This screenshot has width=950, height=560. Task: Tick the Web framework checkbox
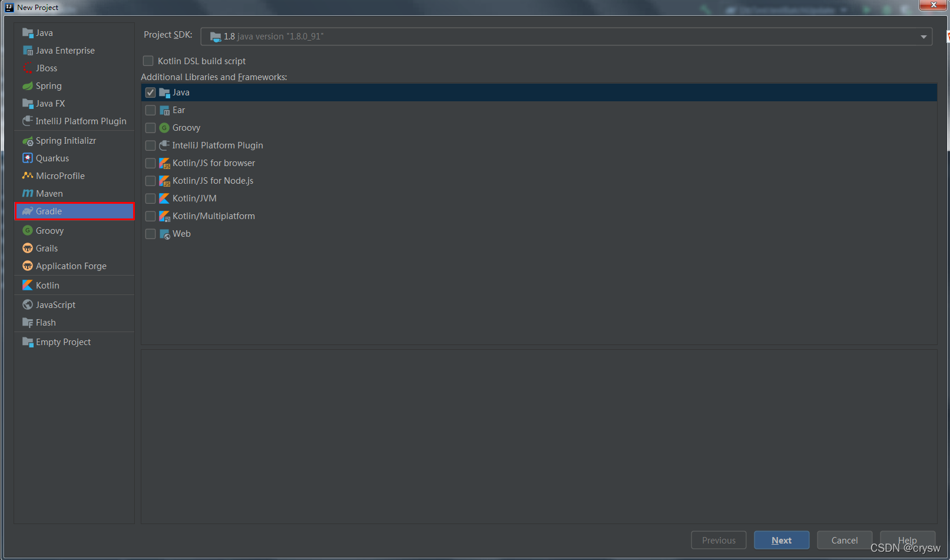[x=151, y=234]
